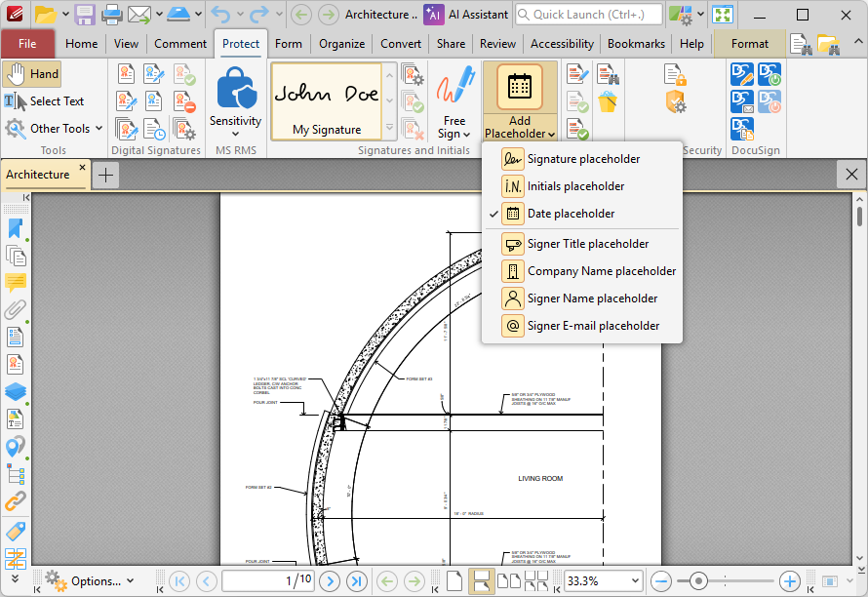Go to the next page
The image size is (868, 597).
click(330, 581)
